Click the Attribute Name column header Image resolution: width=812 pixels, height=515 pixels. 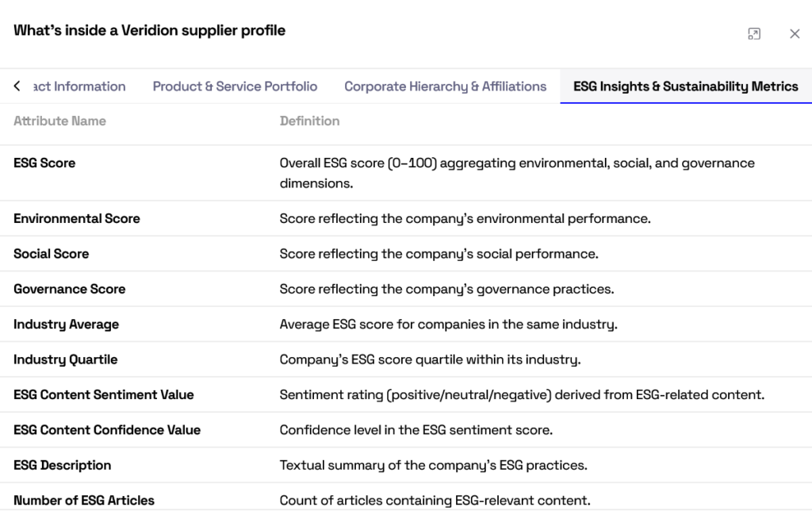tap(59, 121)
